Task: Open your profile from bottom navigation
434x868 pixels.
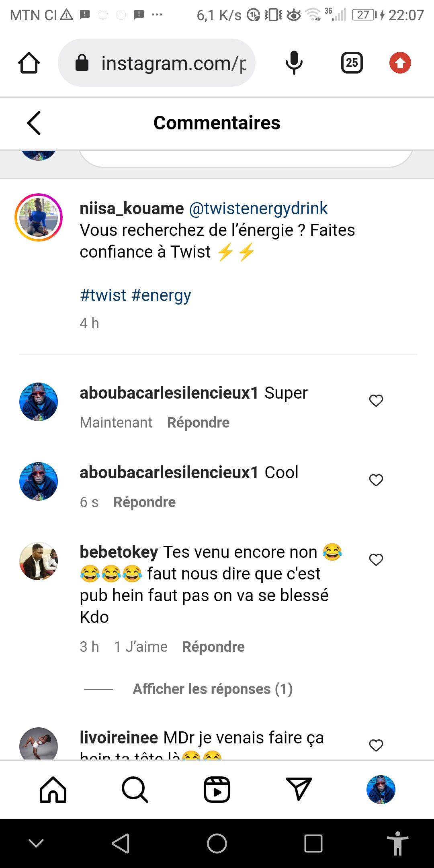Action: coord(381,790)
